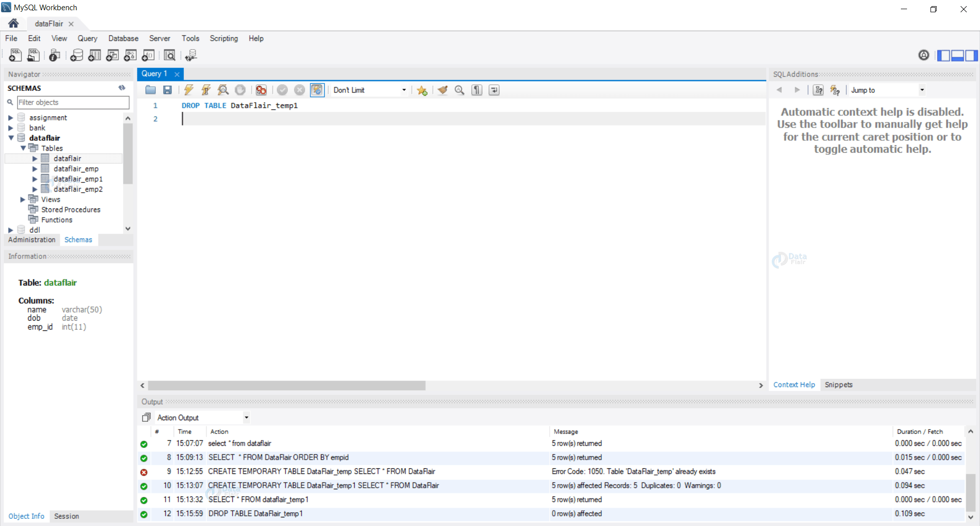This screenshot has height=526, width=980.
Task: Create a new function icon
Action: (148, 55)
